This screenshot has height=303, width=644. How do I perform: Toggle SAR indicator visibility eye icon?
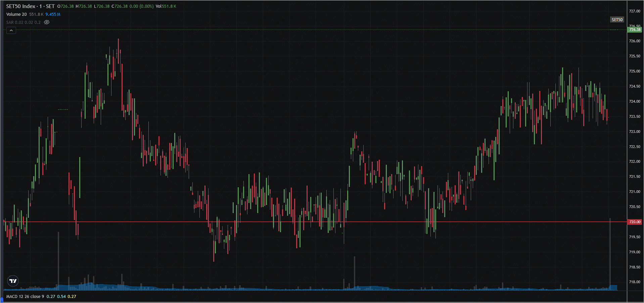coord(47,22)
